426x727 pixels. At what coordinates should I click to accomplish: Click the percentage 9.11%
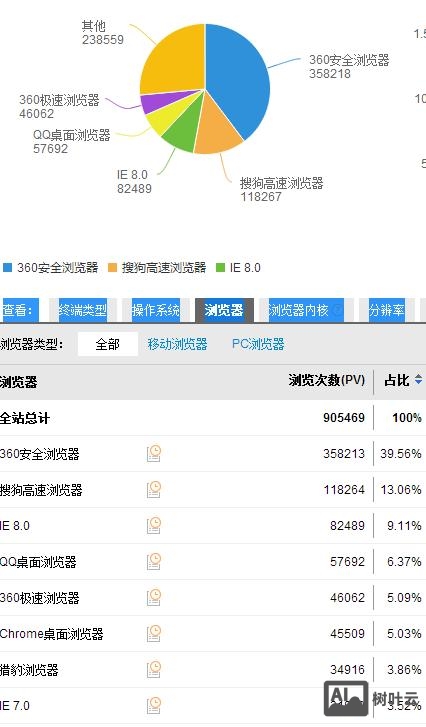click(404, 526)
